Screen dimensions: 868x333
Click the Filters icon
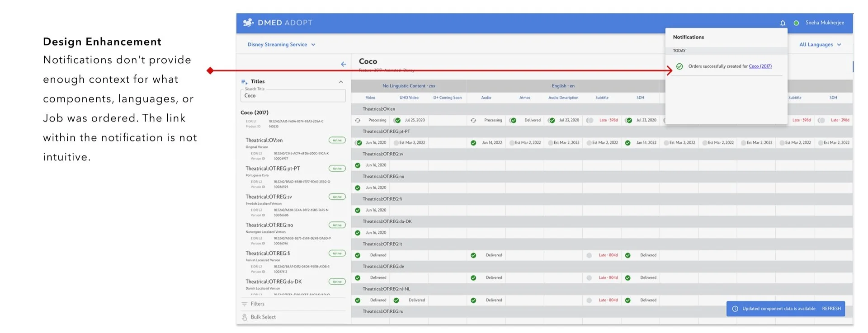point(245,304)
